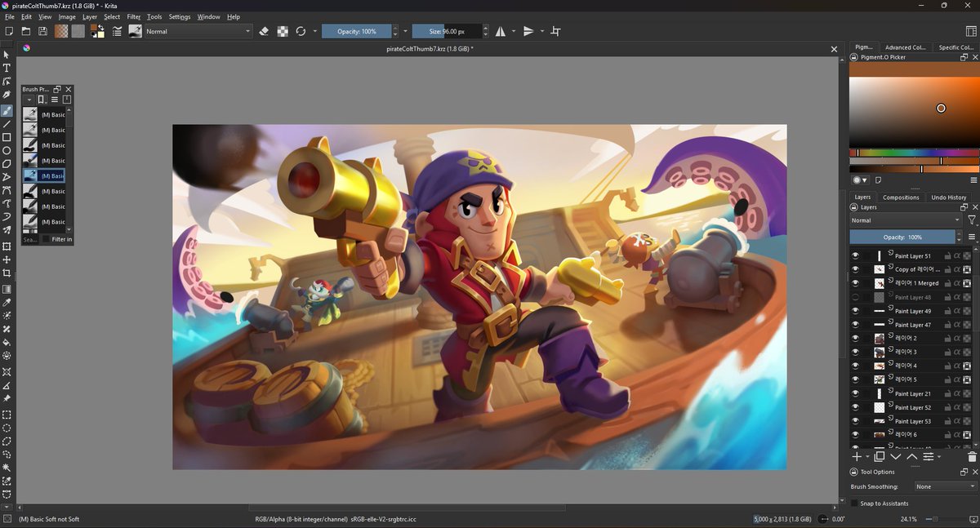Hide Paint Layer 21 with eye icon
This screenshot has width=980, height=528.
(856, 393)
